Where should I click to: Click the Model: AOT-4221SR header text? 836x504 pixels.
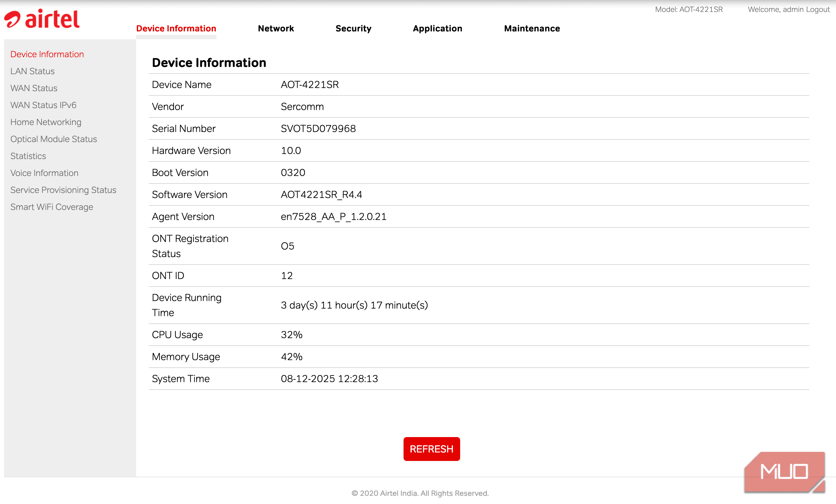[689, 9]
